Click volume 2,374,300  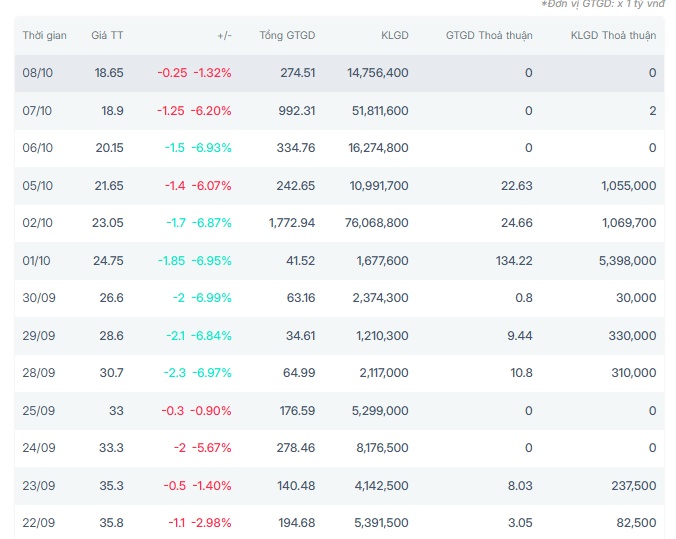(380, 298)
